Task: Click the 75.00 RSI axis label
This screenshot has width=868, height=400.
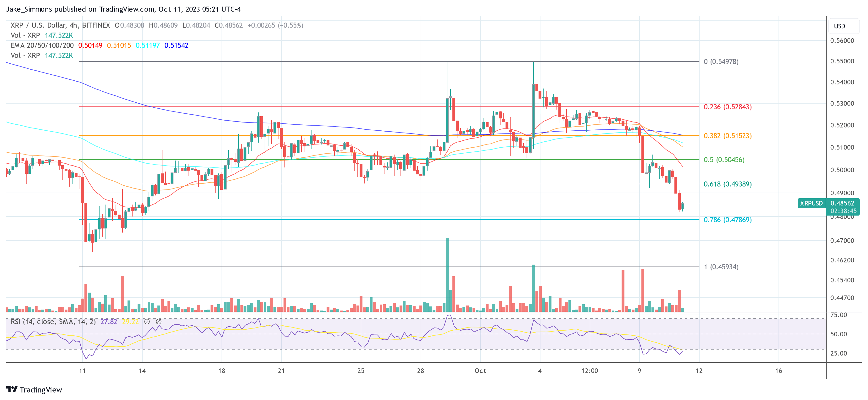Action: click(839, 315)
